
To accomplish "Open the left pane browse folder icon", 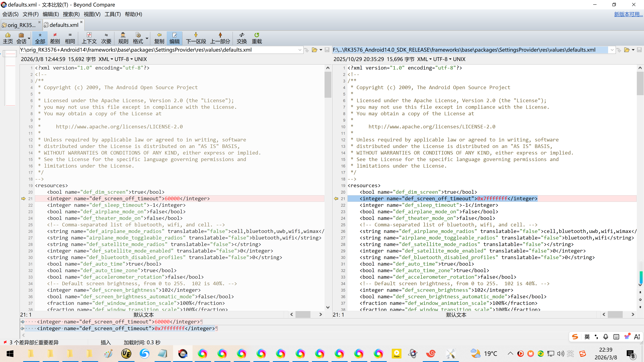I will click(x=314, y=50).
